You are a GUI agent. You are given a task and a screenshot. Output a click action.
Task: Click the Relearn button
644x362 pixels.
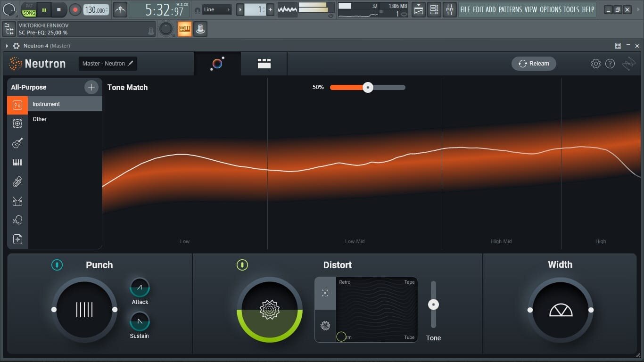(x=534, y=63)
